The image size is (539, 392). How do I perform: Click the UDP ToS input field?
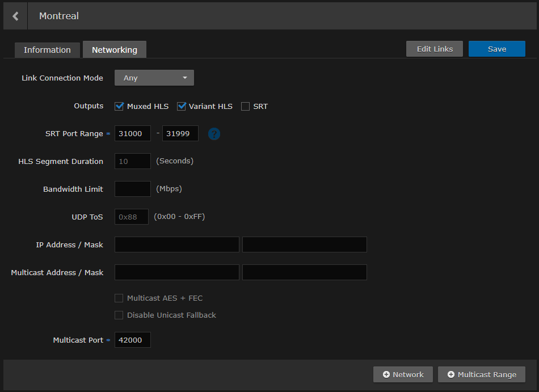pos(131,216)
